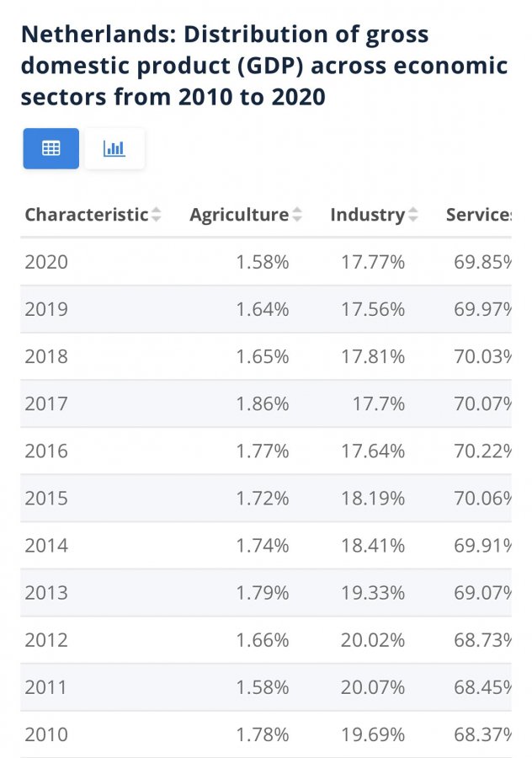The width and height of the screenshot is (532, 758).
Task: Click the Agriculture column header text
Action: [239, 215]
